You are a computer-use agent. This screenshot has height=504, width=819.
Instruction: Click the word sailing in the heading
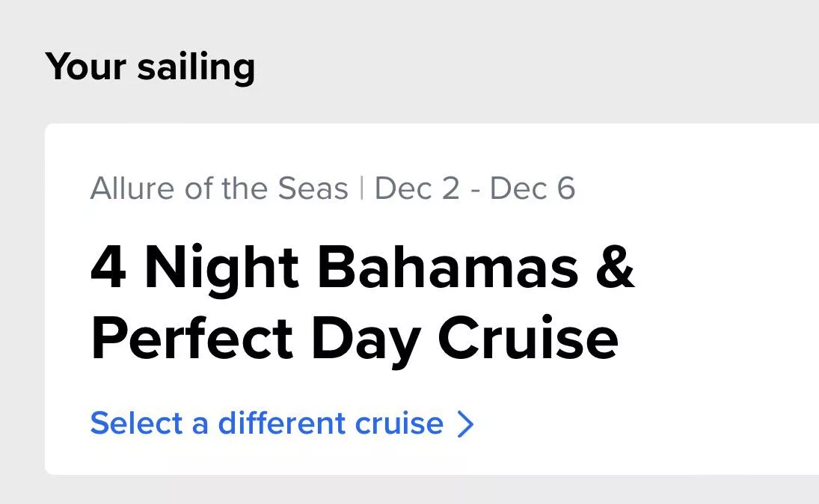[x=196, y=67]
